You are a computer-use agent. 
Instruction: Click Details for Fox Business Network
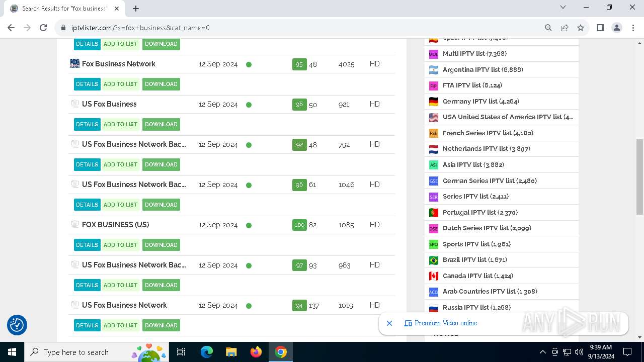[87, 84]
